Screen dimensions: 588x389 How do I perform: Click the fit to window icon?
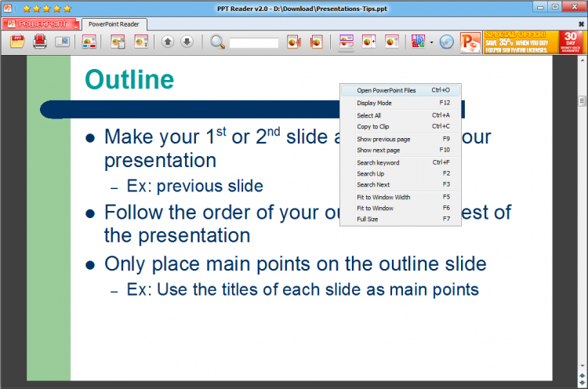tap(369, 42)
